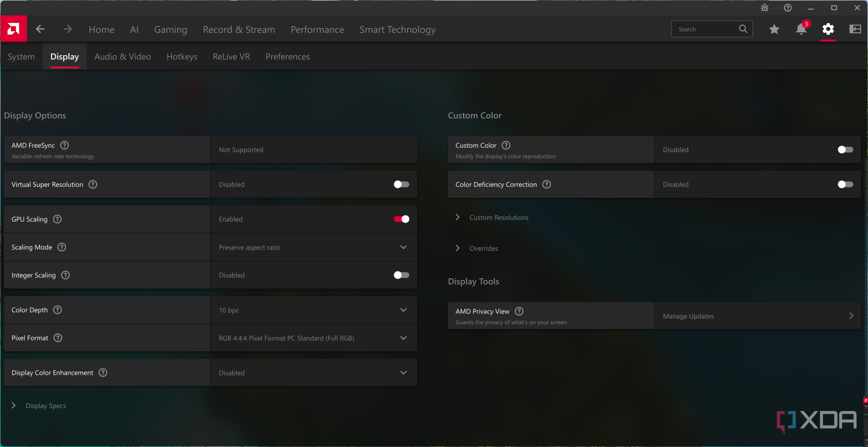Click the Color Deficiency Correction help button
The height and width of the screenshot is (447, 868).
click(547, 184)
